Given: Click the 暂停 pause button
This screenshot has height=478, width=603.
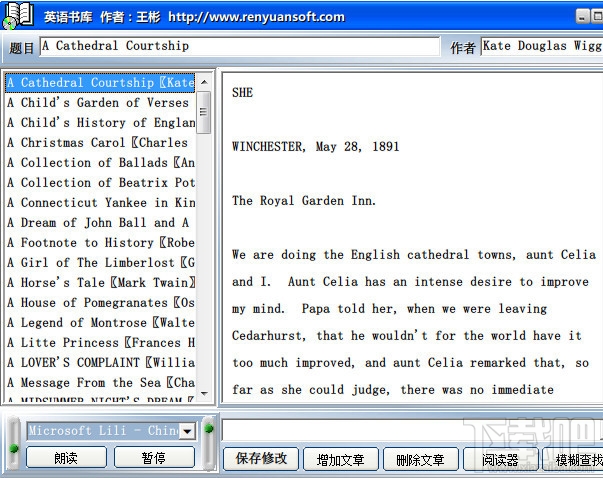Looking at the screenshot, I should point(154,458).
